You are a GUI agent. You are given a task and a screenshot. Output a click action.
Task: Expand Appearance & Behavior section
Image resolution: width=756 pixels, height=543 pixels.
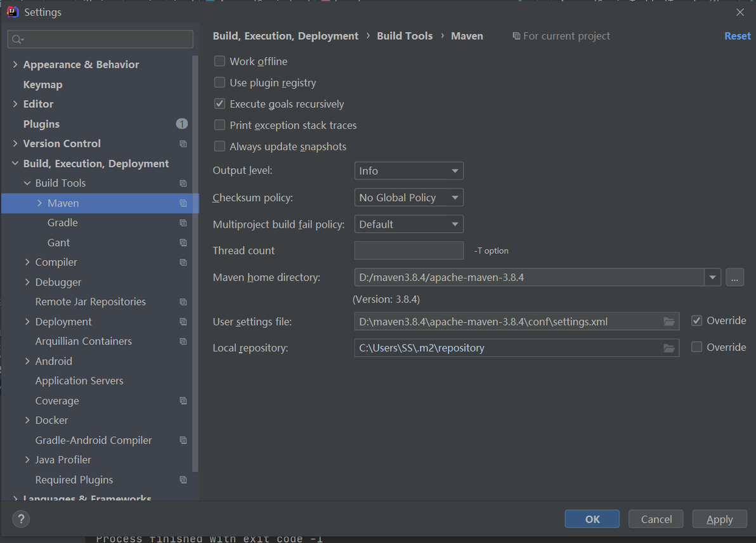coord(15,64)
